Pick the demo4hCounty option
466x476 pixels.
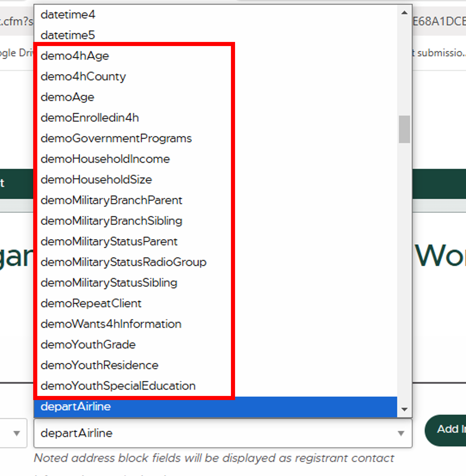[83, 77]
